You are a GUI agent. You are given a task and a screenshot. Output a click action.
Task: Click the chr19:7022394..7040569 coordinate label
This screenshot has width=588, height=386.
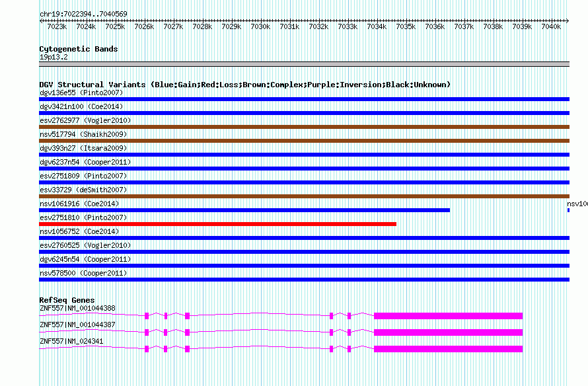[83, 14]
